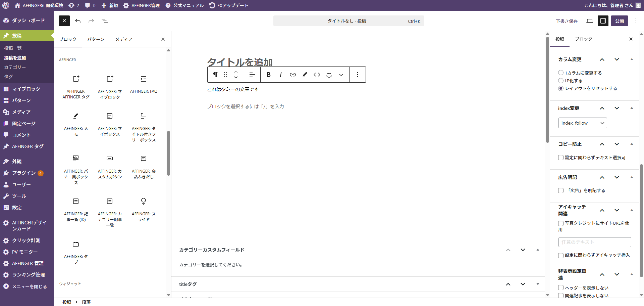644x306 pixels.
Task: Select 1カラムに変更する radio option
Action: pos(561,73)
